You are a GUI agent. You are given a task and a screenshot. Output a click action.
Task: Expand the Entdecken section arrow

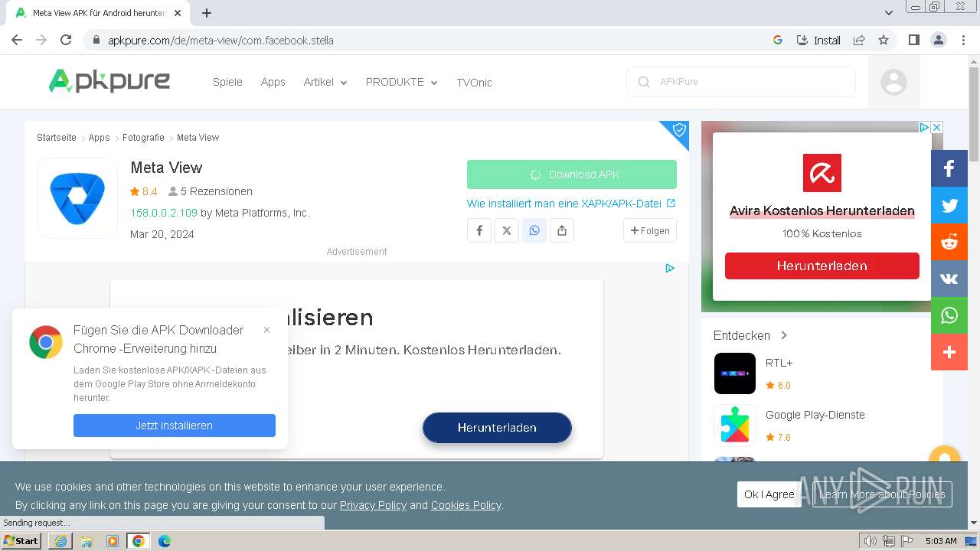pos(784,335)
